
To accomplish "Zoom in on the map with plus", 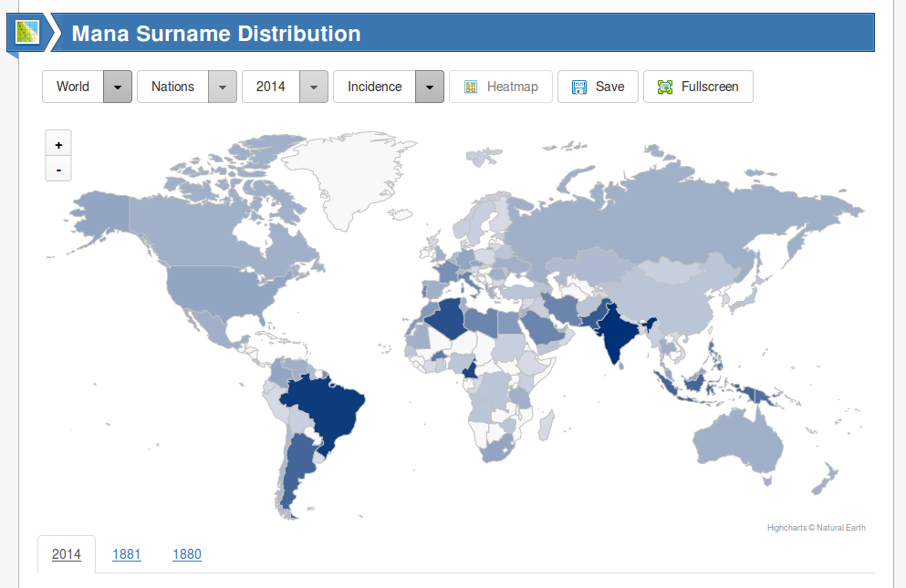I will pos(58,145).
